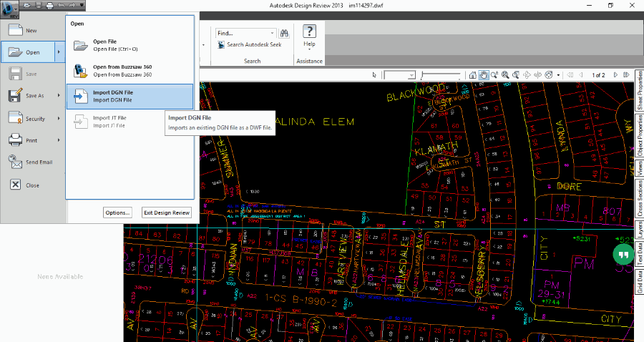644x342 pixels.
Task: Click the quick access Redo arrow
Action: 72,5
